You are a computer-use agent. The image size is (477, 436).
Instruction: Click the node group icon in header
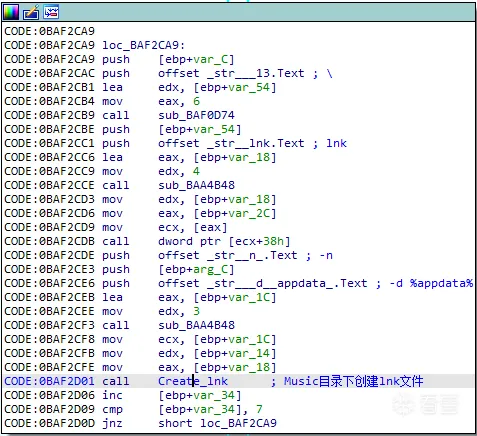tap(51, 13)
